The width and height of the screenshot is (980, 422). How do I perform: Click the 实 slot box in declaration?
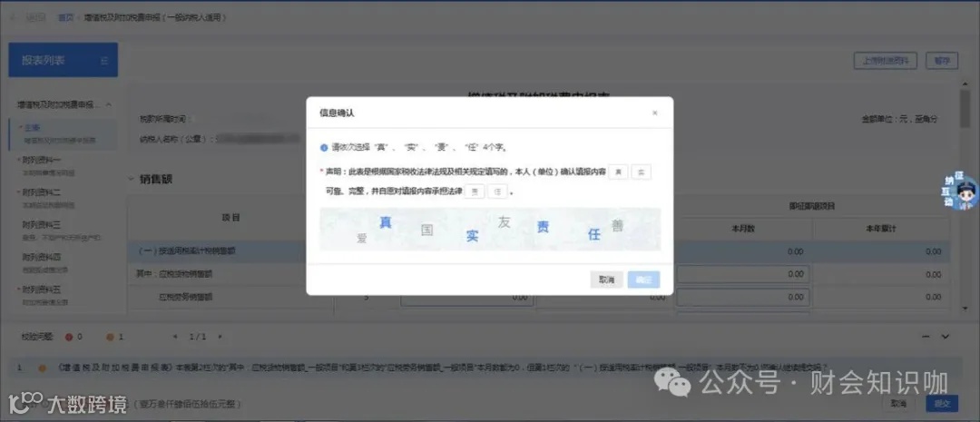pos(642,172)
